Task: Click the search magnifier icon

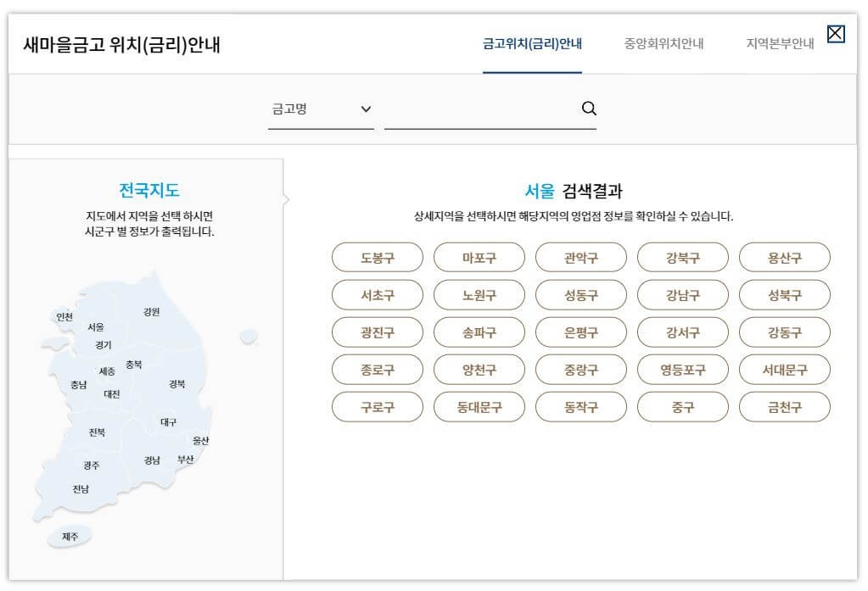Action: [x=588, y=109]
